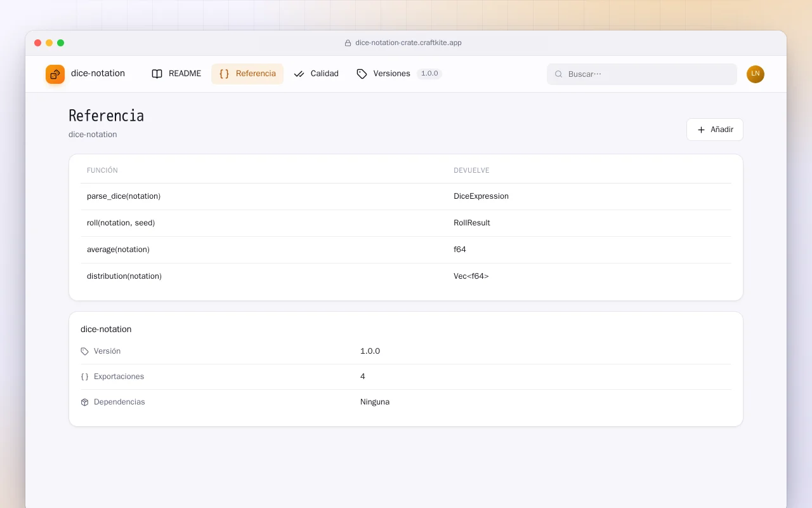Open the LN user avatar

756,74
